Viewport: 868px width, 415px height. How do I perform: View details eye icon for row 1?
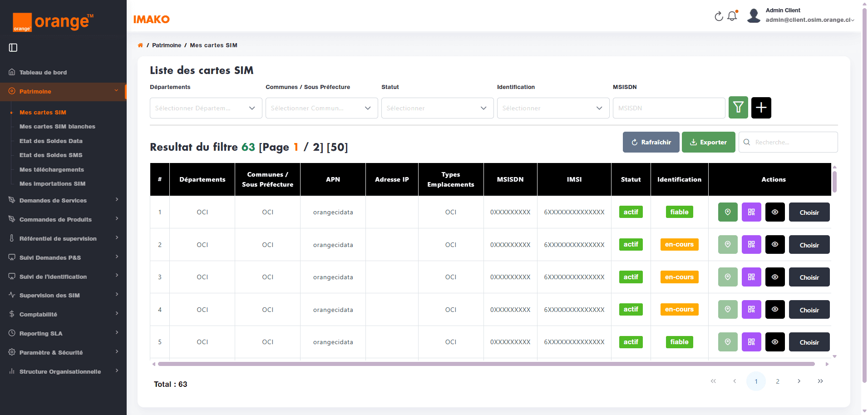[x=775, y=212]
